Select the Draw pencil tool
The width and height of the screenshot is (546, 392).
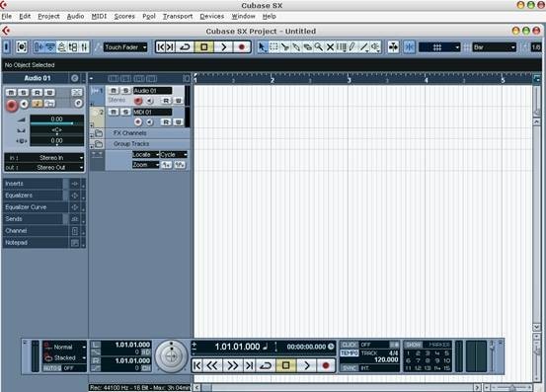(x=352, y=47)
